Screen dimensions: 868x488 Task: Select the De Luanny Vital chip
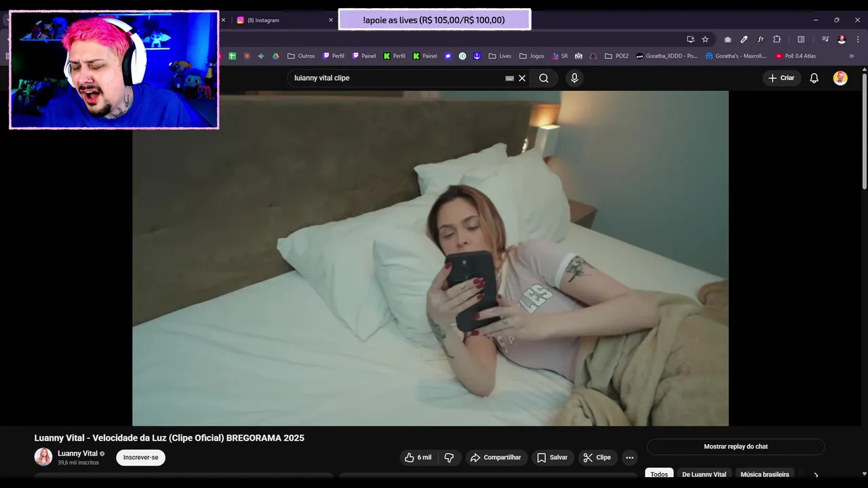704,474
